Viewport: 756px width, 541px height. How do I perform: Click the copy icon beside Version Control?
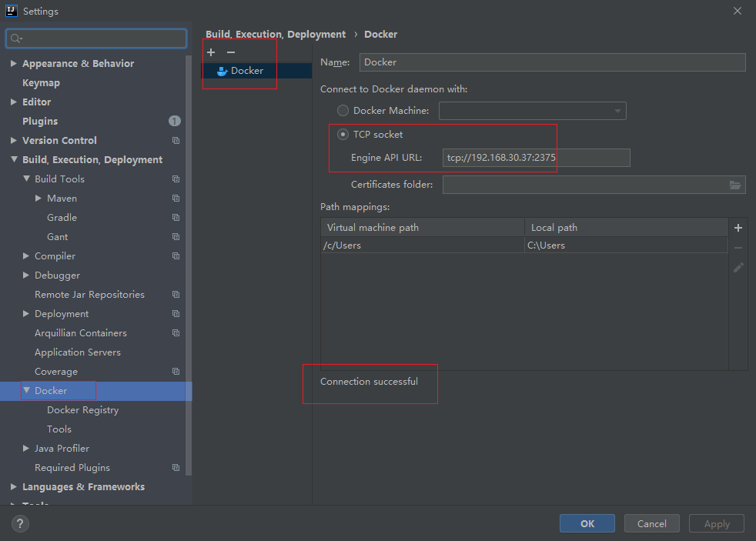click(176, 141)
